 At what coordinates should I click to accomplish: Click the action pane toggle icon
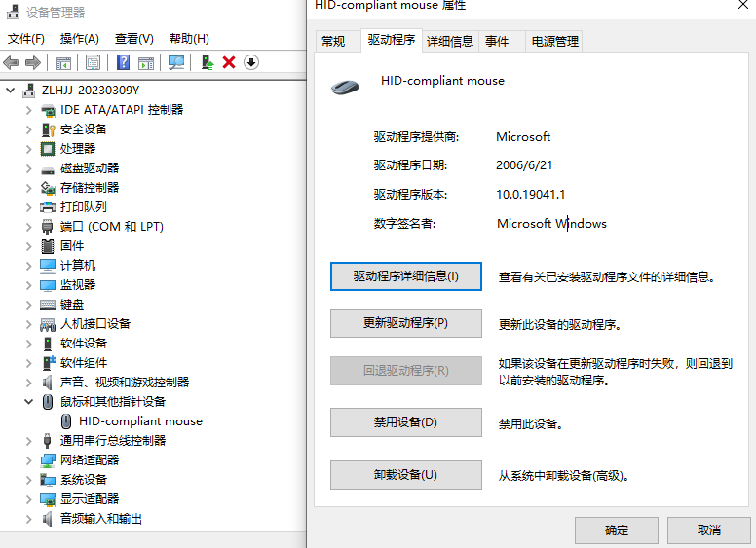tap(146, 62)
